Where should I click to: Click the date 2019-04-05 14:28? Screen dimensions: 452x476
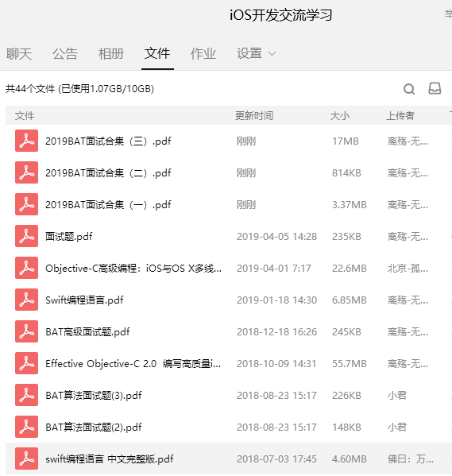point(277,237)
